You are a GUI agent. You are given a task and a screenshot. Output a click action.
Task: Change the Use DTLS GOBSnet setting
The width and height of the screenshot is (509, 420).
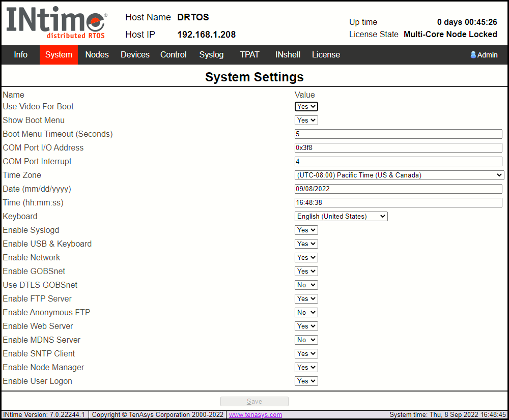click(x=306, y=285)
